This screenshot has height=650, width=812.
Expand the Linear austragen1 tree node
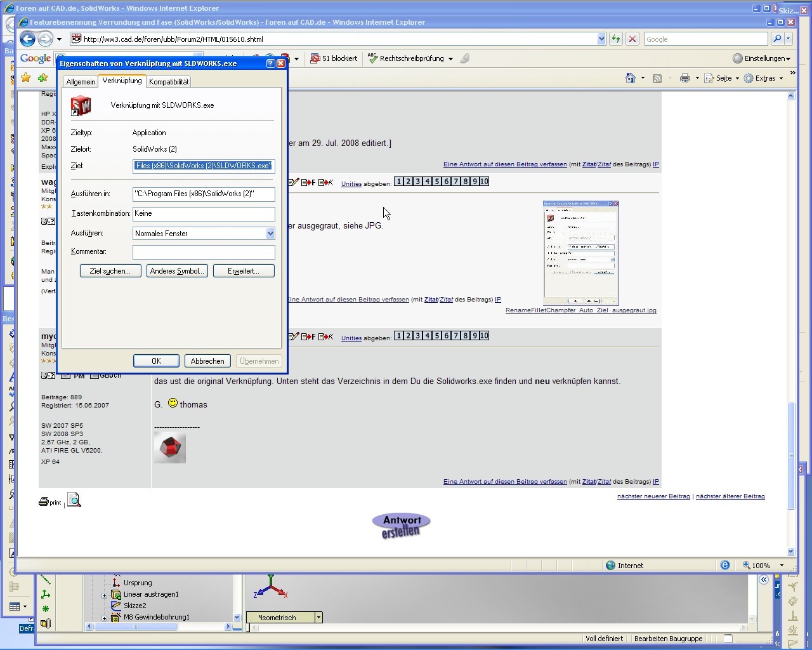(104, 595)
